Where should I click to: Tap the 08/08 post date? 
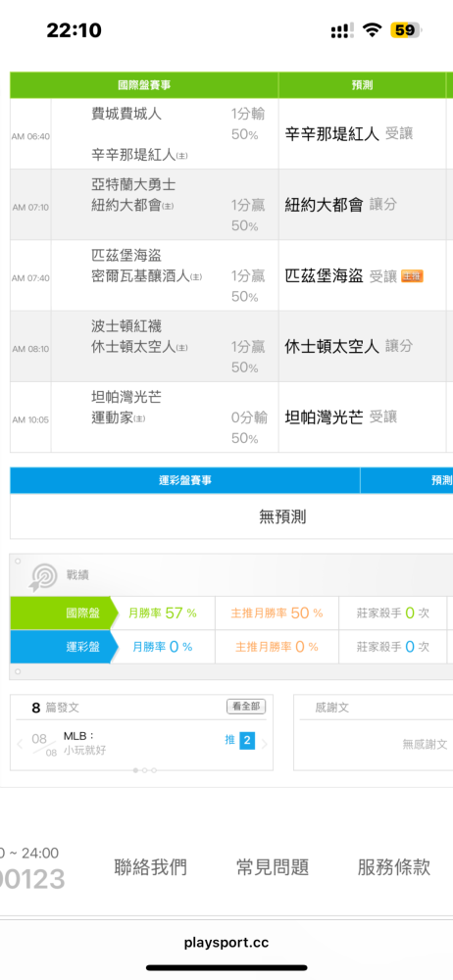click(x=45, y=745)
